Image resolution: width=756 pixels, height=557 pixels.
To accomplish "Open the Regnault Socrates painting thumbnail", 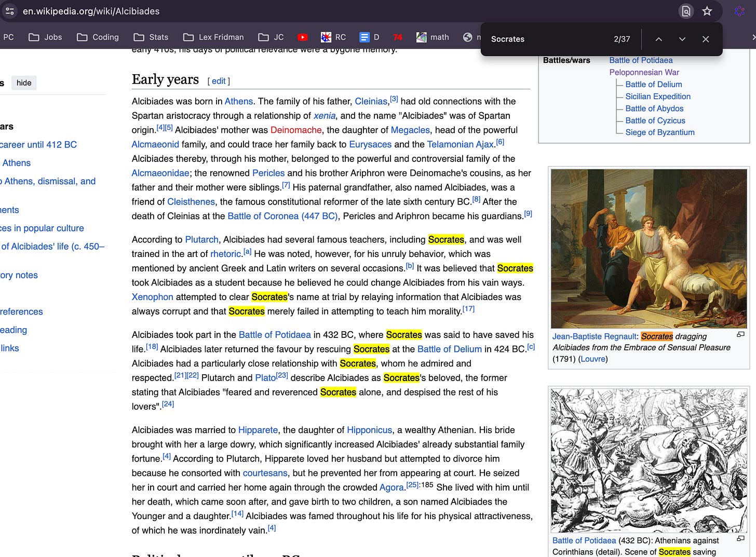I will click(x=649, y=248).
